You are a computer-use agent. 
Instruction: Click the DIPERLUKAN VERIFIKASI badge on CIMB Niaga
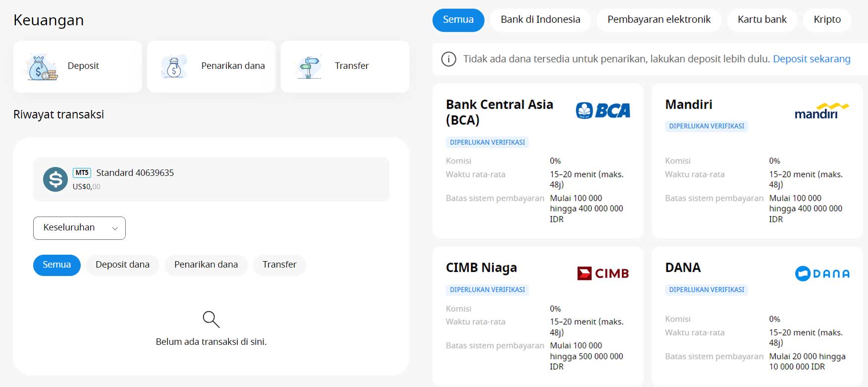click(x=487, y=290)
